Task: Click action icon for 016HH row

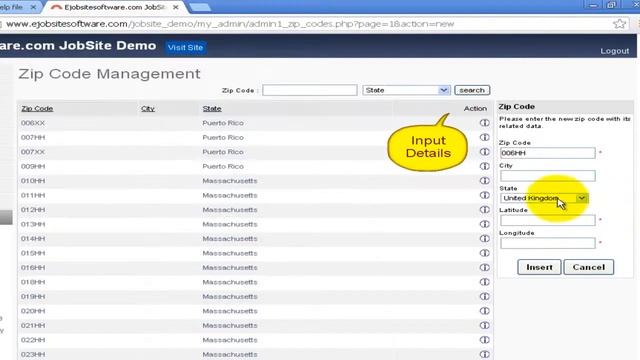Action: pos(484,267)
